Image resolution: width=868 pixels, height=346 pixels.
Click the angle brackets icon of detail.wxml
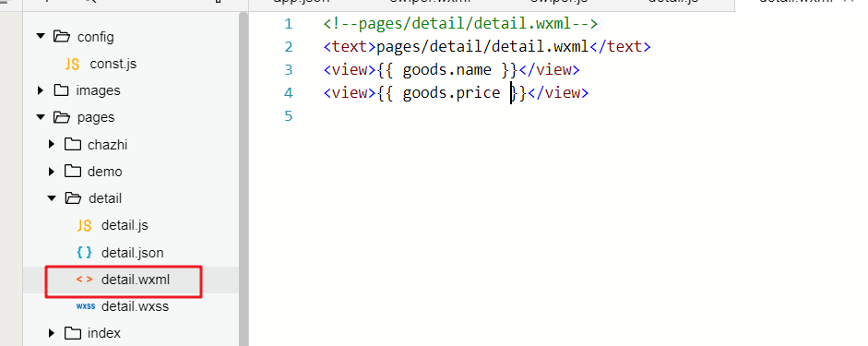84,280
